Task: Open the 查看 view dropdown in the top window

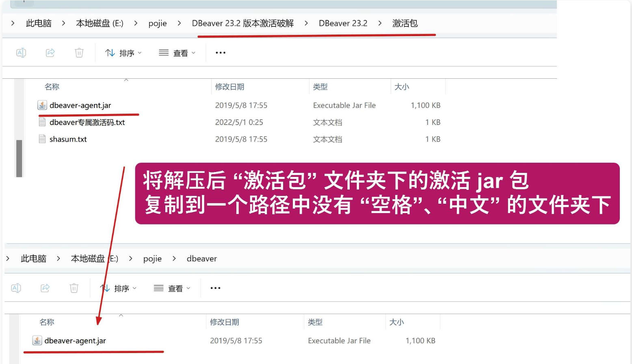Action: coord(176,52)
